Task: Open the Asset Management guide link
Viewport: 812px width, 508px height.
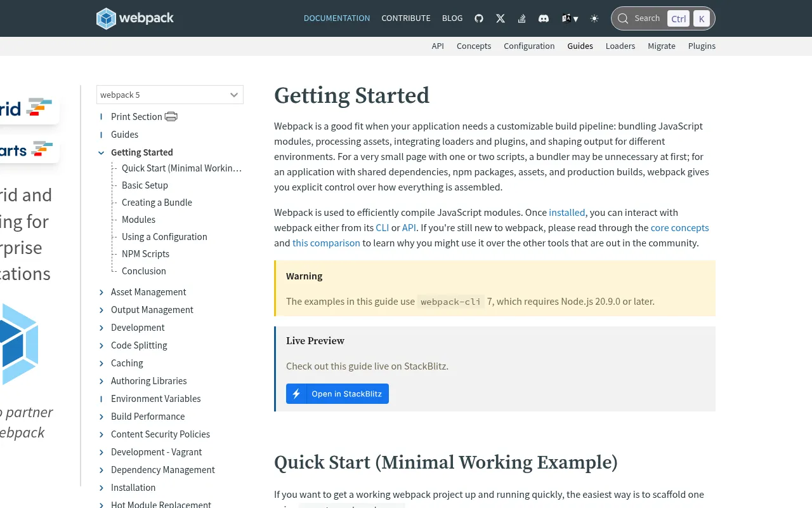Action: 148,292
